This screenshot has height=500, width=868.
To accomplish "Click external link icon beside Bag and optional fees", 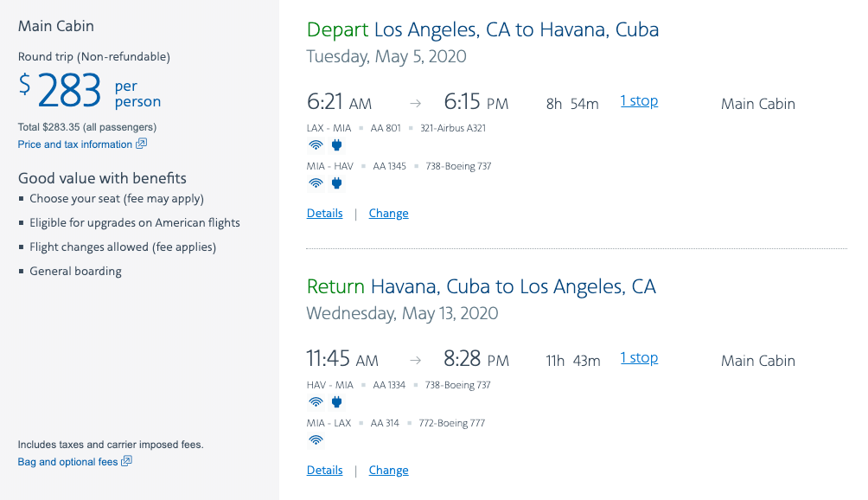I will 126,461.
